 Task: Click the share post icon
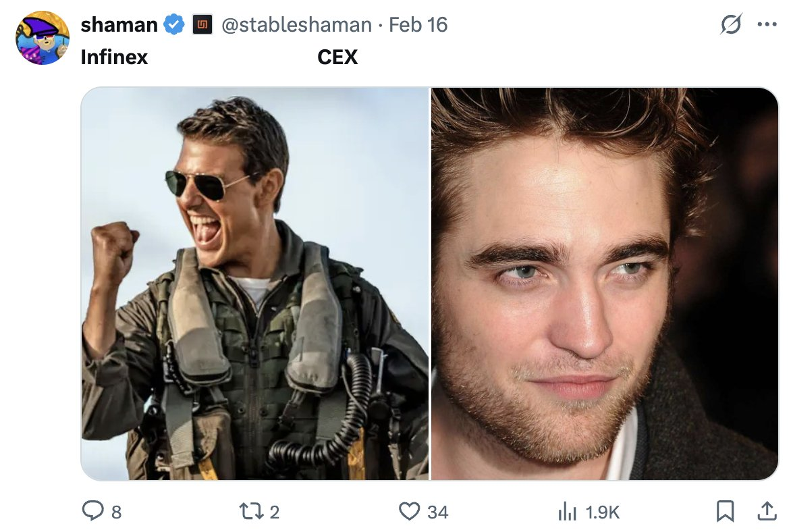pos(766,512)
